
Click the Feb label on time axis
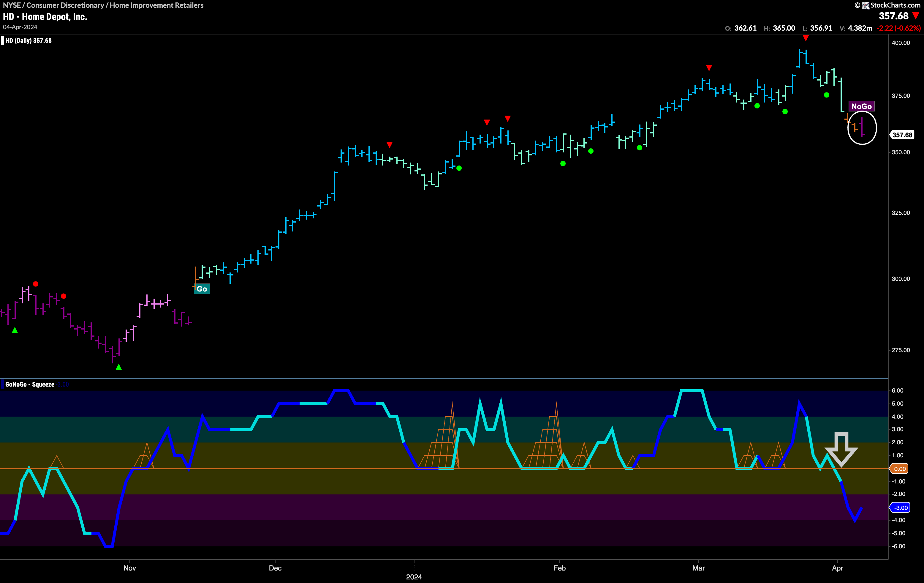(x=559, y=568)
